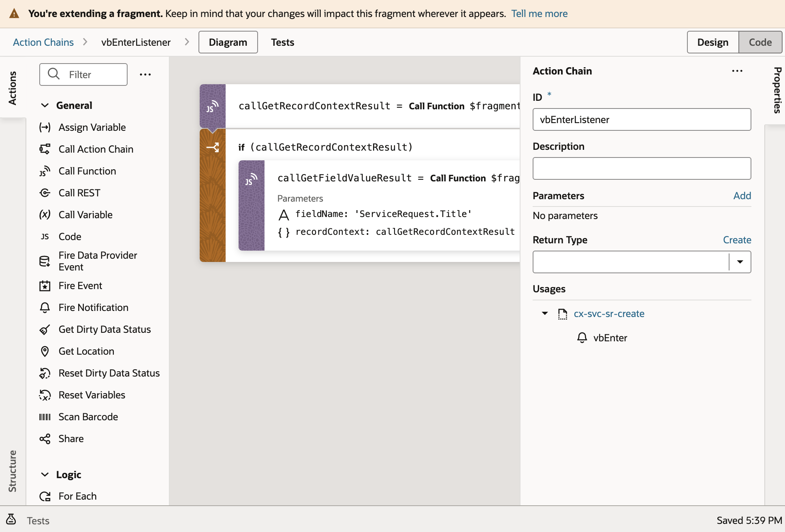Image resolution: width=785 pixels, height=532 pixels.
Task: Click the vbEnterListener breadcrumb item
Action: click(136, 43)
